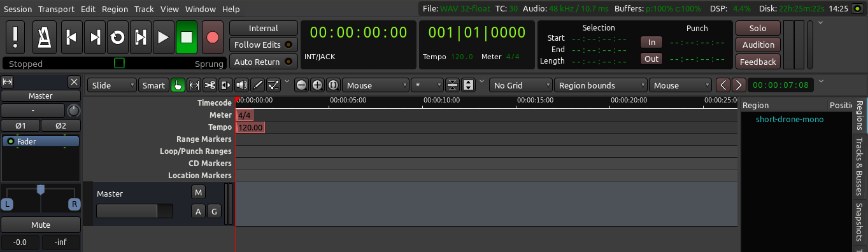Expand the mouse mode toolbar chevron

click(x=287, y=81)
